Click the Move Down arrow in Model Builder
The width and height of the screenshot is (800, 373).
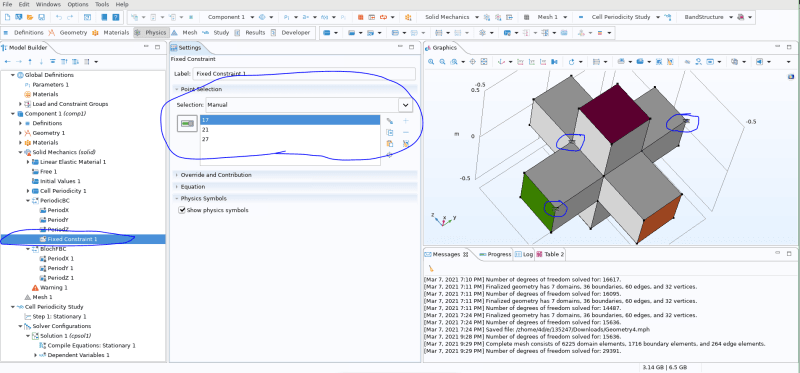(41, 61)
